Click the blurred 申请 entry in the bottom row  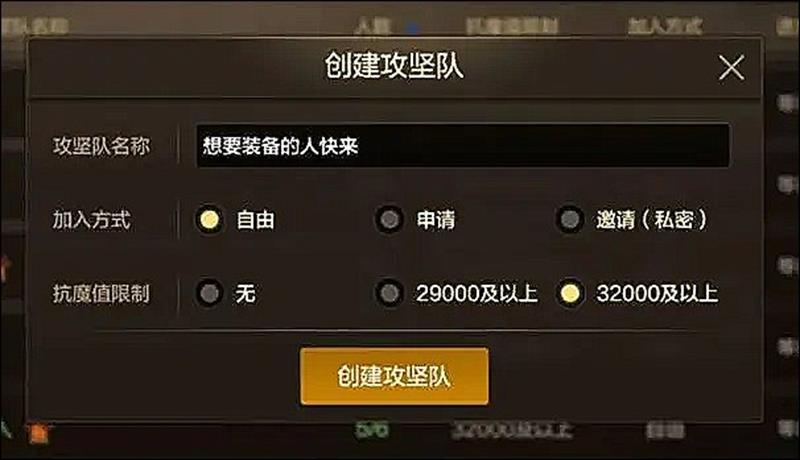click(665, 430)
